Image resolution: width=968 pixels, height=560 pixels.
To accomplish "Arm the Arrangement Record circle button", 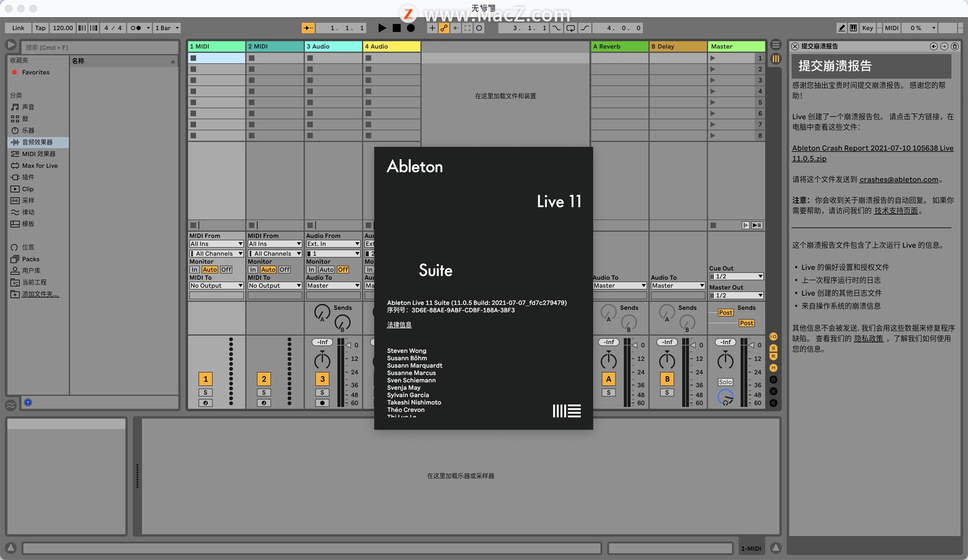I will pyautogui.click(x=411, y=28).
